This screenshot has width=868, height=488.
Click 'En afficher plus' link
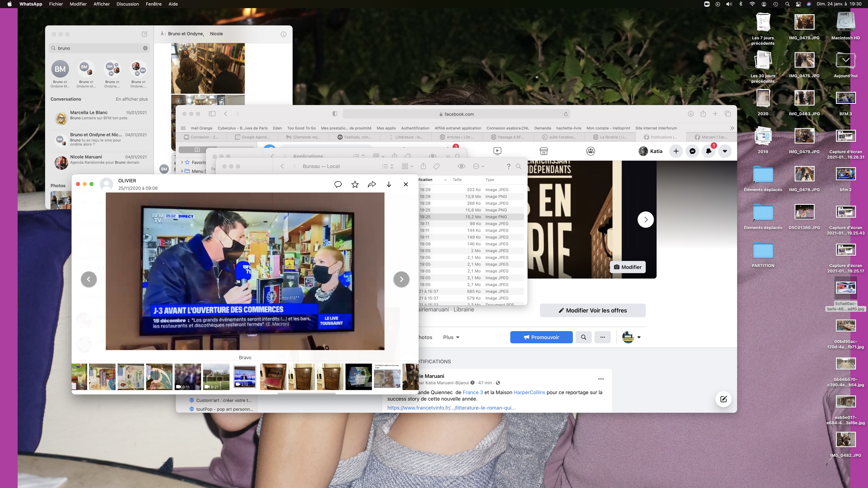click(x=132, y=99)
